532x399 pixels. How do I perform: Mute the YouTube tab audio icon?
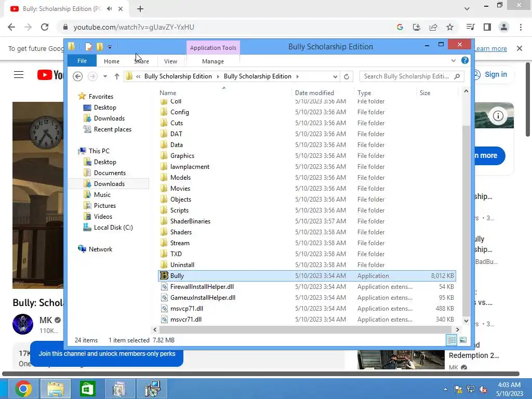coord(109,9)
